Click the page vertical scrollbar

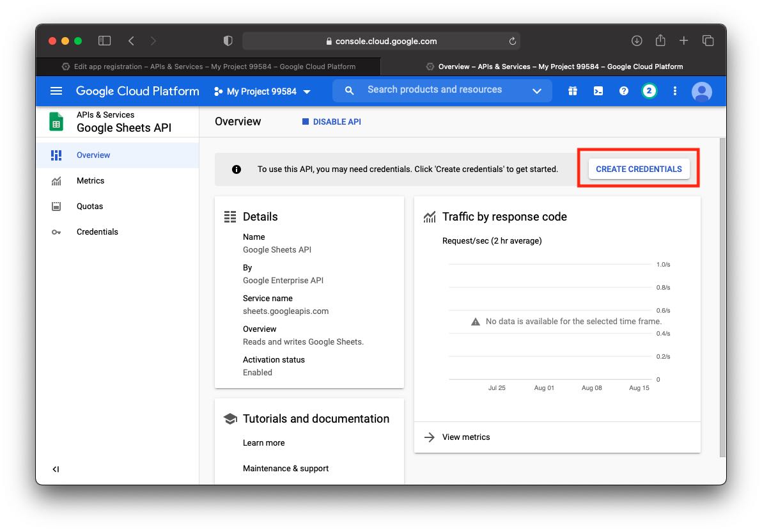722,297
